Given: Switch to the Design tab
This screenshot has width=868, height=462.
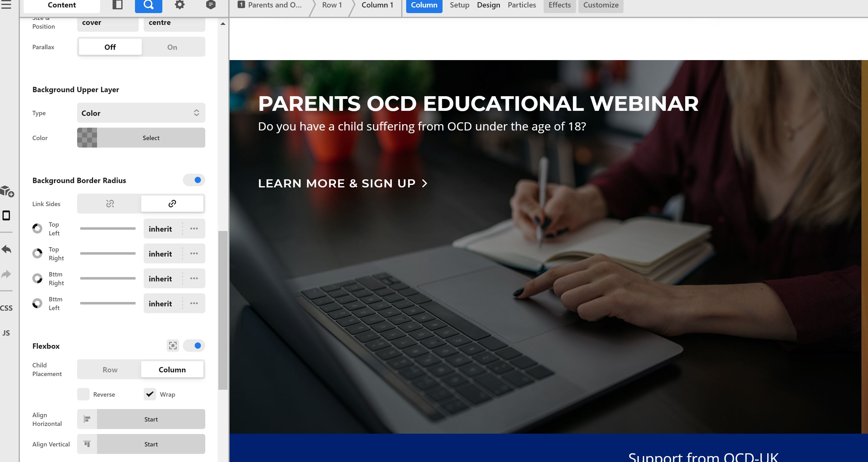Looking at the screenshot, I should [489, 5].
